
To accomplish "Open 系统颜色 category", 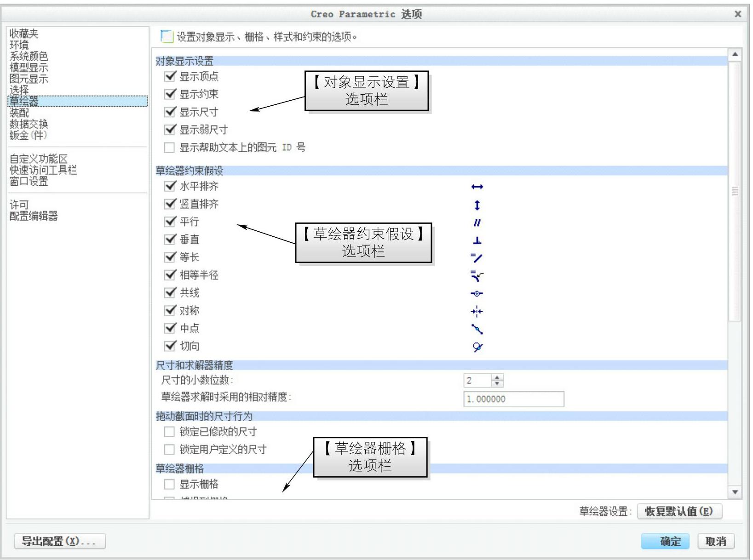I will click(29, 56).
